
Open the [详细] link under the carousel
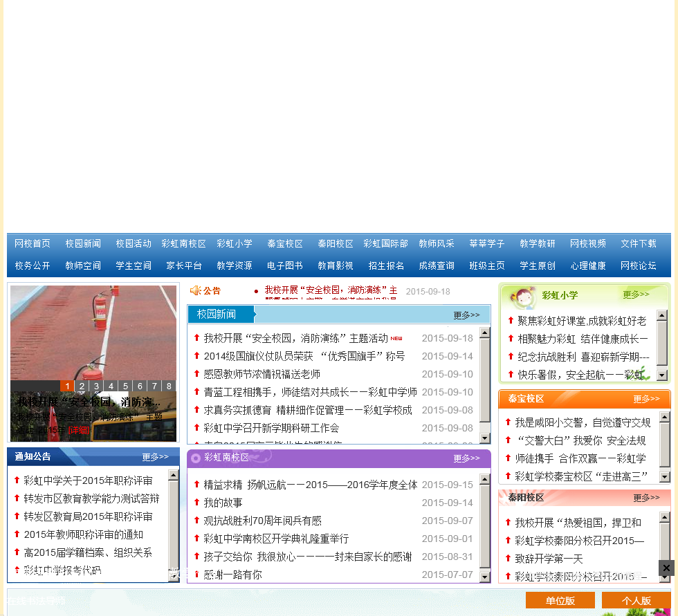point(79,430)
